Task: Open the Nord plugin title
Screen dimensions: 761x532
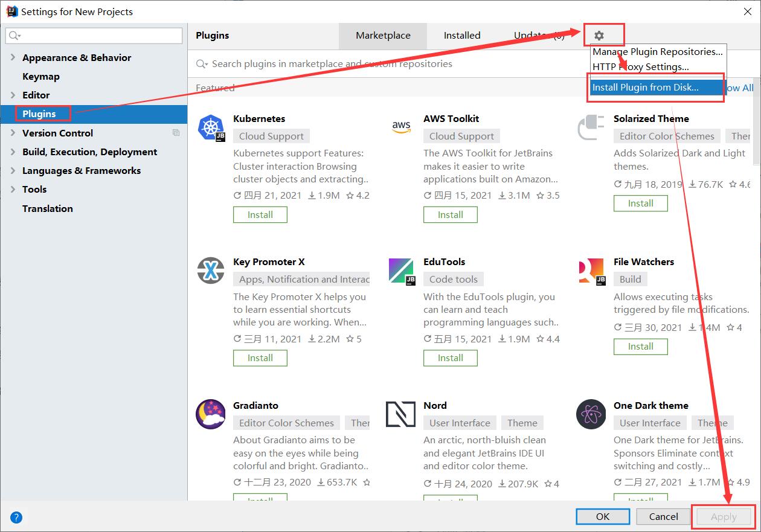Action: tap(435, 406)
